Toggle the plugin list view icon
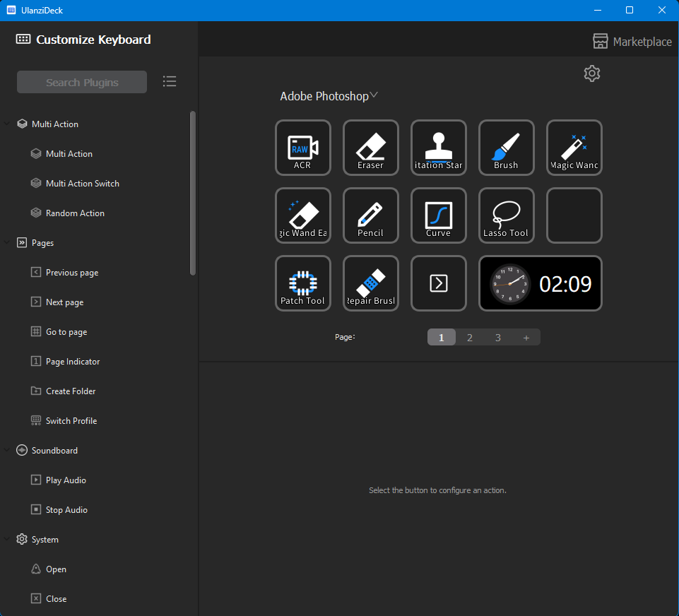679x616 pixels. 170,82
